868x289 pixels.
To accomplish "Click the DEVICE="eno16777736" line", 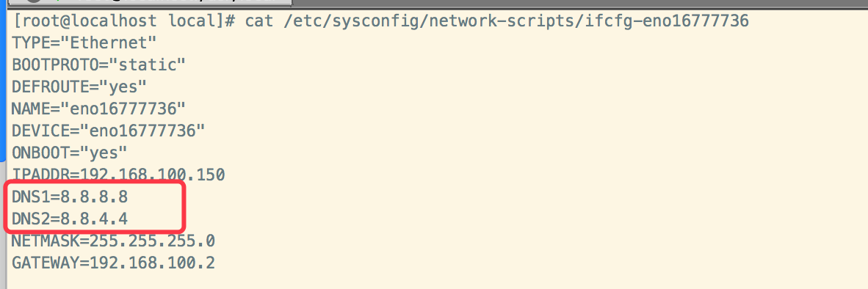I will (x=109, y=131).
